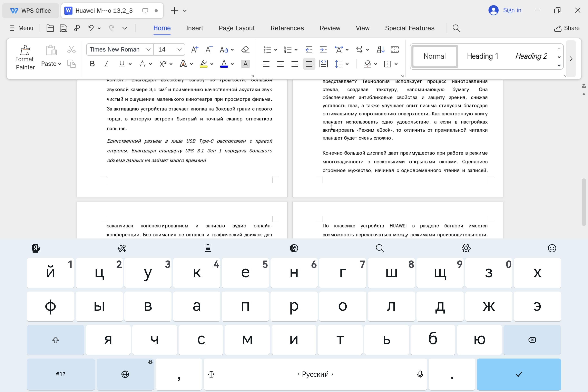
Task: Center align the paragraph
Action: point(280,64)
